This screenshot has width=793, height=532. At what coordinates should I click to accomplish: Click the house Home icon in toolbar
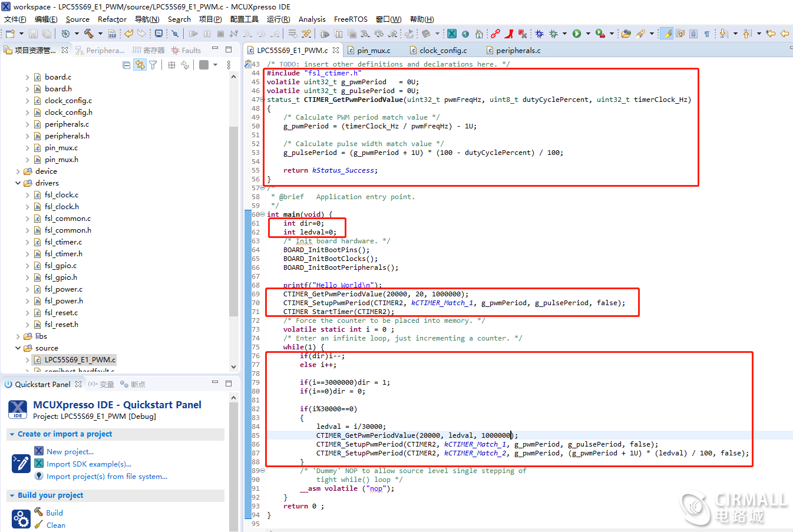479,34
